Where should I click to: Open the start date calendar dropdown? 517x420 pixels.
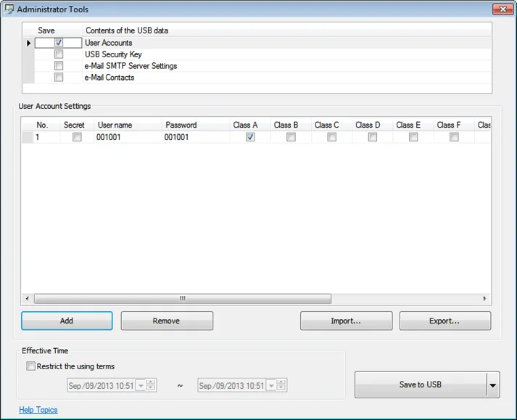point(141,385)
